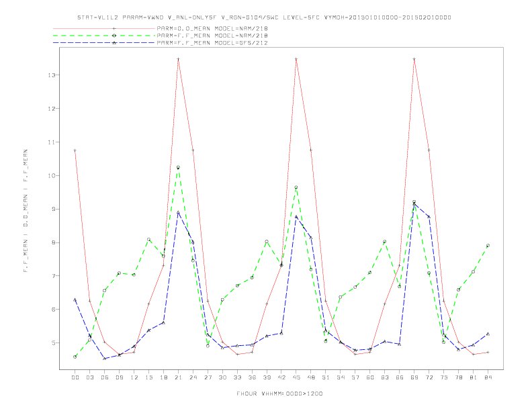The width and height of the screenshot is (532, 411).
Task: Click x-axis tick label 39
Action: [x=267, y=377]
